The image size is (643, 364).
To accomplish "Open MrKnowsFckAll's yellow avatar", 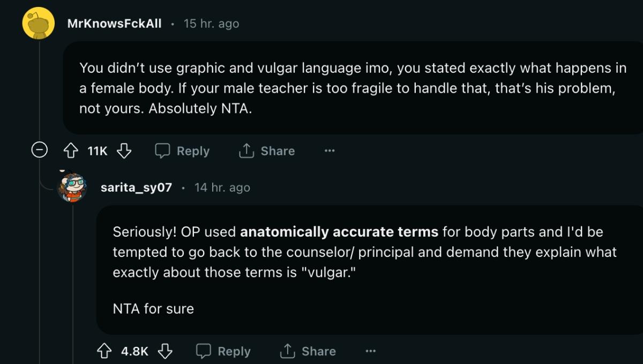I will pyautogui.click(x=38, y=23).
